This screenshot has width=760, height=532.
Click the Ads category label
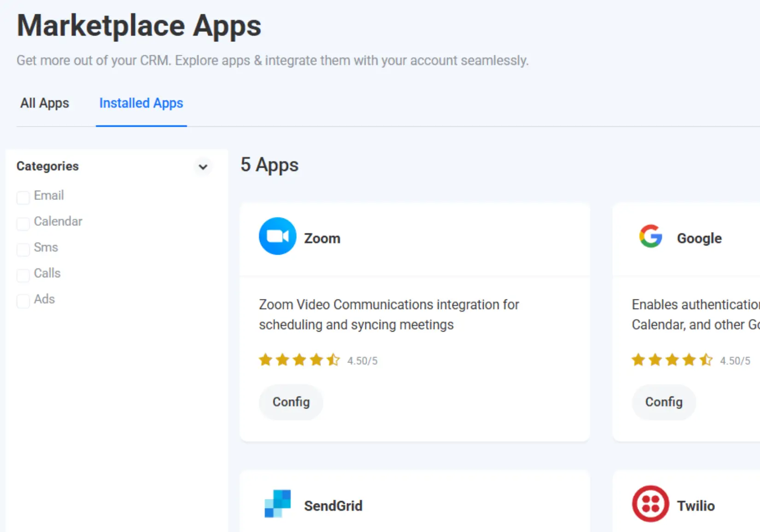click(44, 299)
